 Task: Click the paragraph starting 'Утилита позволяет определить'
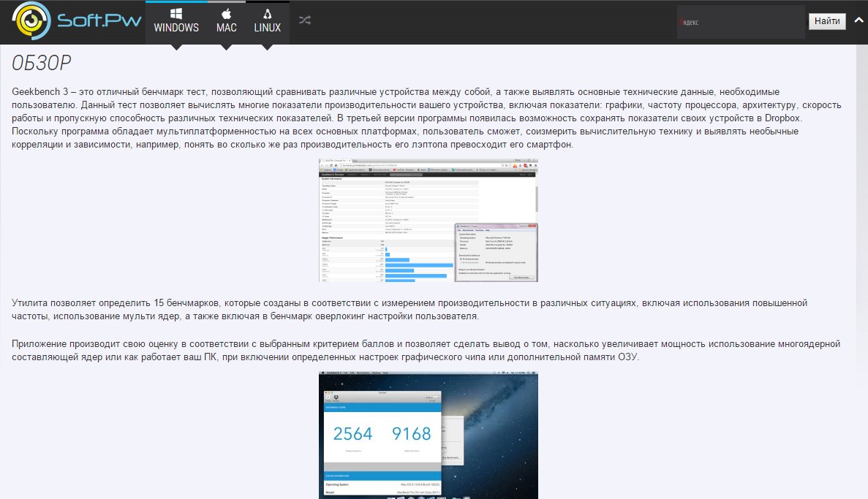click(410, 310)
